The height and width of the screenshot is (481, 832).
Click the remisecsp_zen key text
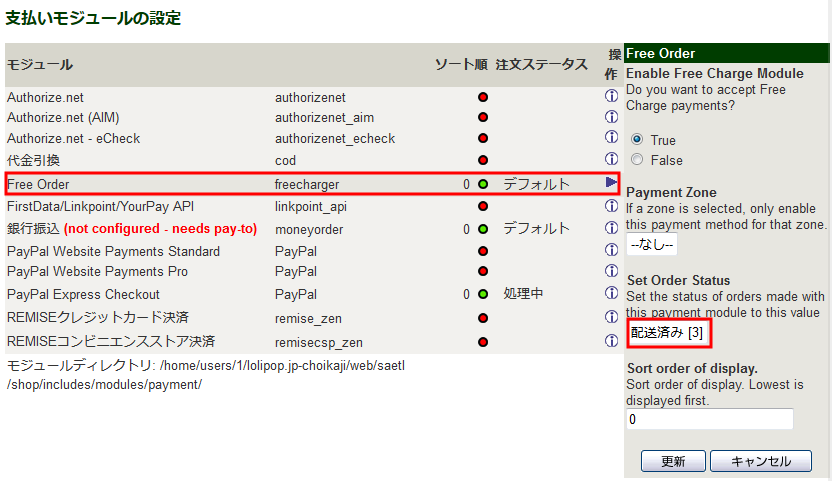point(319,342)
